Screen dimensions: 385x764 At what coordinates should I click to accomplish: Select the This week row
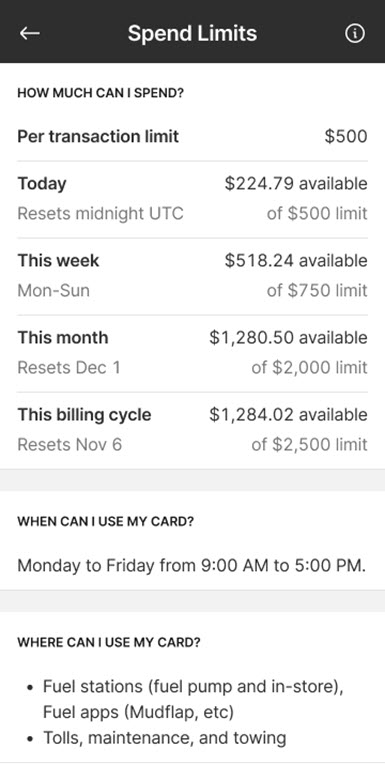[x=192, y=276]
